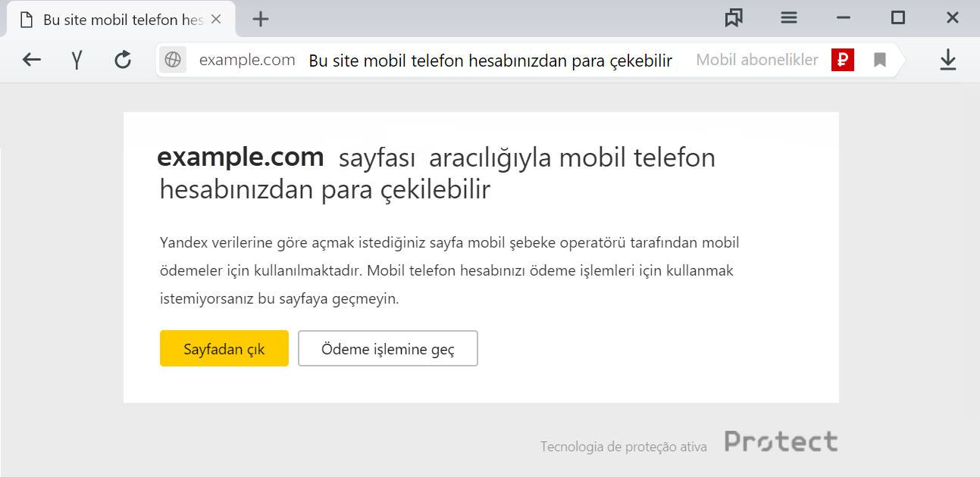Click the globe site info icon

coord(173,60)
